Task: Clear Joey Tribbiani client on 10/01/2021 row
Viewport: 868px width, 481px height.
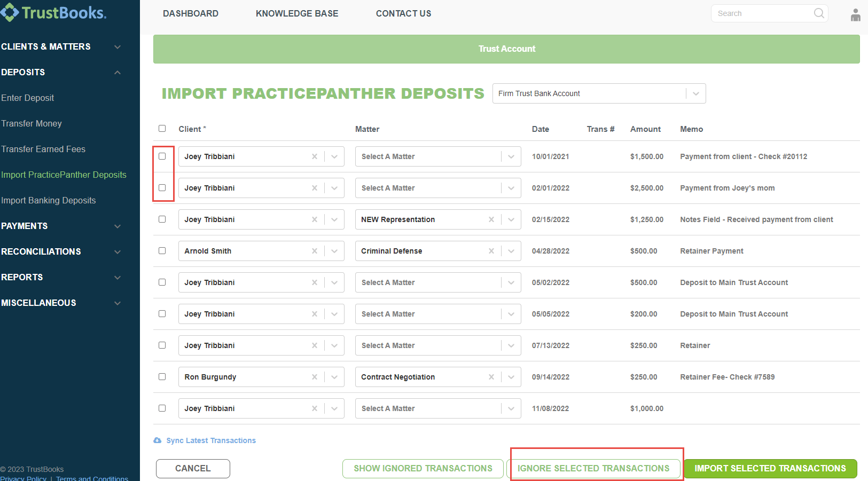Action: point(315,156)
